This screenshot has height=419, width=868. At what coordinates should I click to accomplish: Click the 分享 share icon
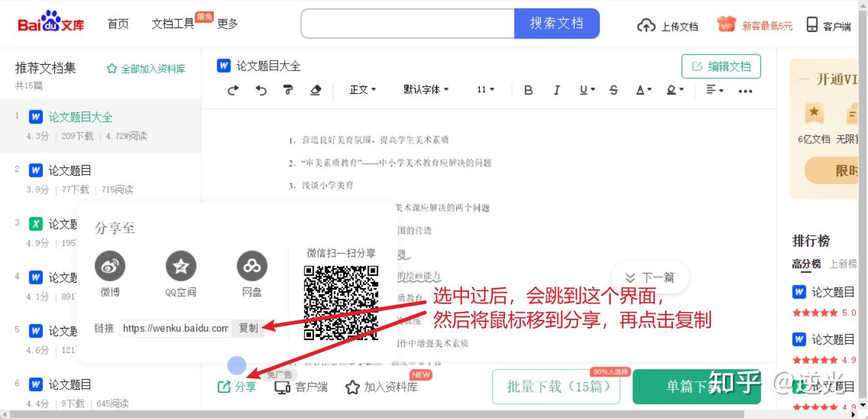click(224, 387)
